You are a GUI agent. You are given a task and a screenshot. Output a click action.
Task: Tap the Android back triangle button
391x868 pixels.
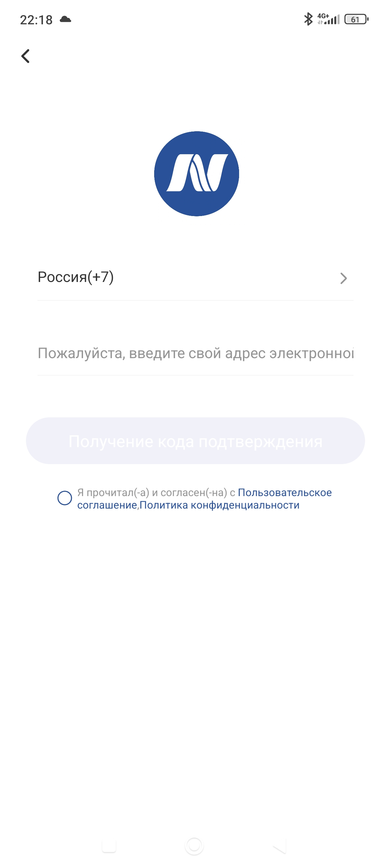click(280, 845)
